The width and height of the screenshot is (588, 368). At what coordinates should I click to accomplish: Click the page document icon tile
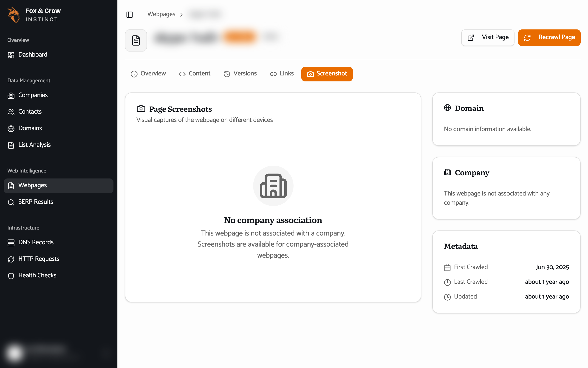(136, 40)
